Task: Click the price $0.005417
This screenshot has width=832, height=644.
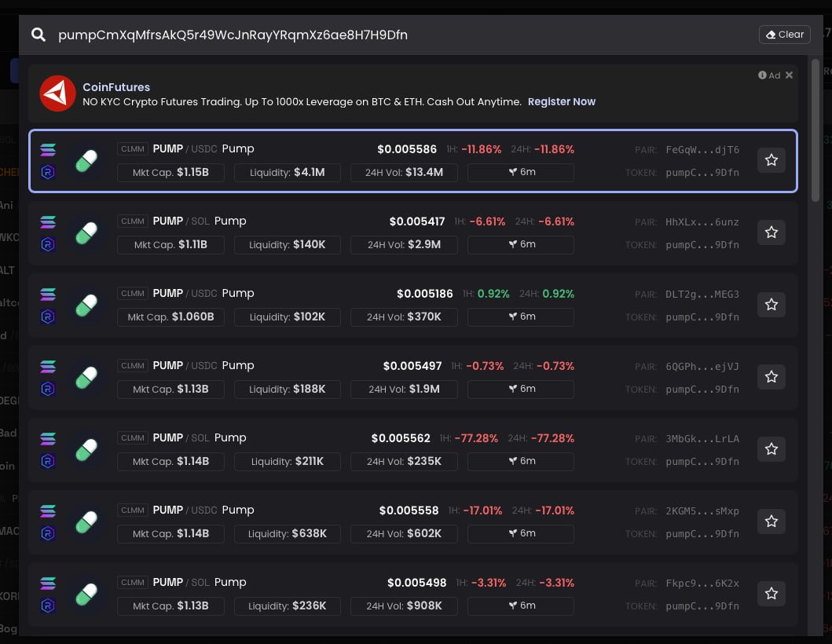Action: click(x=417, y=221)
